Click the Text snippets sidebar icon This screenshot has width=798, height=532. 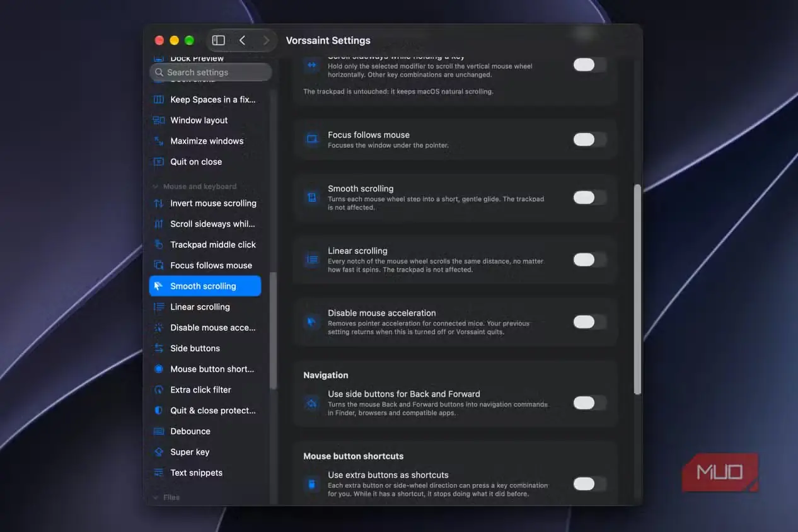coord(159,473)
